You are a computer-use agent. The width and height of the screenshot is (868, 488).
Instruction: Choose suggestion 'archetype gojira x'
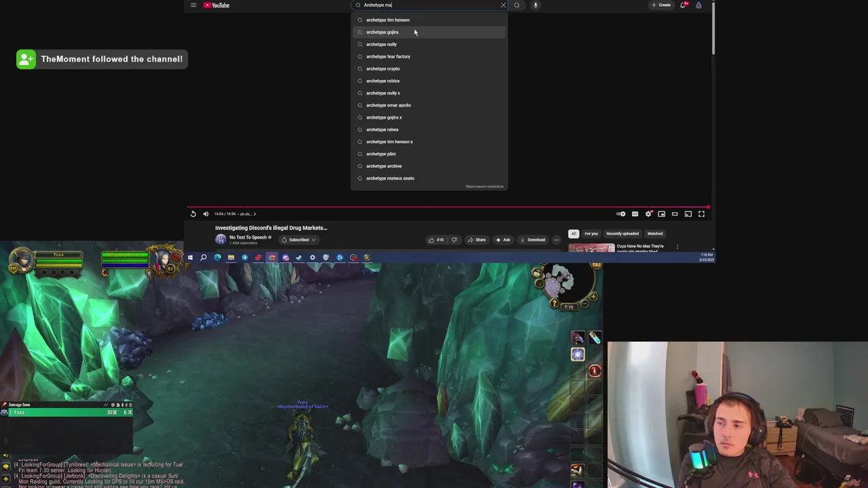(429, 117)
